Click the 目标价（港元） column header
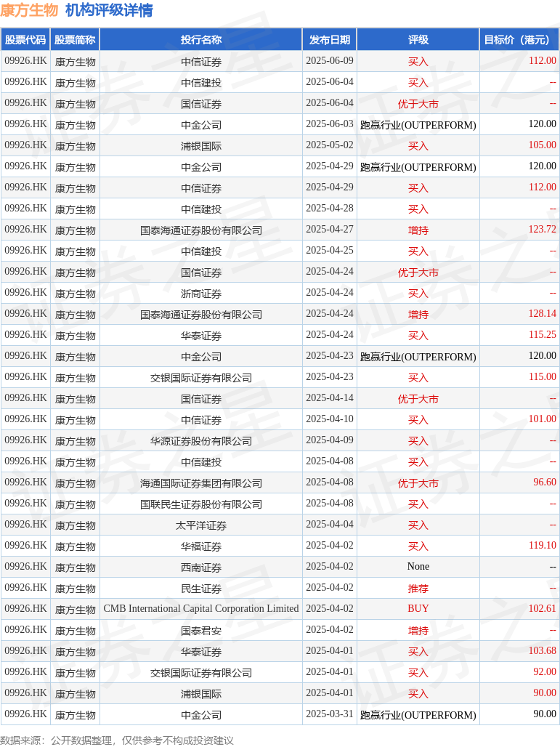This screenshot has width=560, height=747. 519,39
